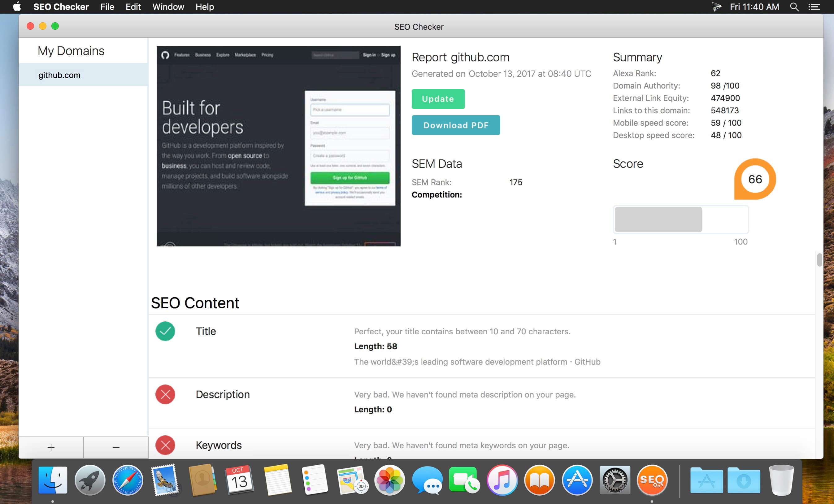Viewport: 834px width, 504px height.
Task: Open Contacts from the Dock
Action: (202, 480)
